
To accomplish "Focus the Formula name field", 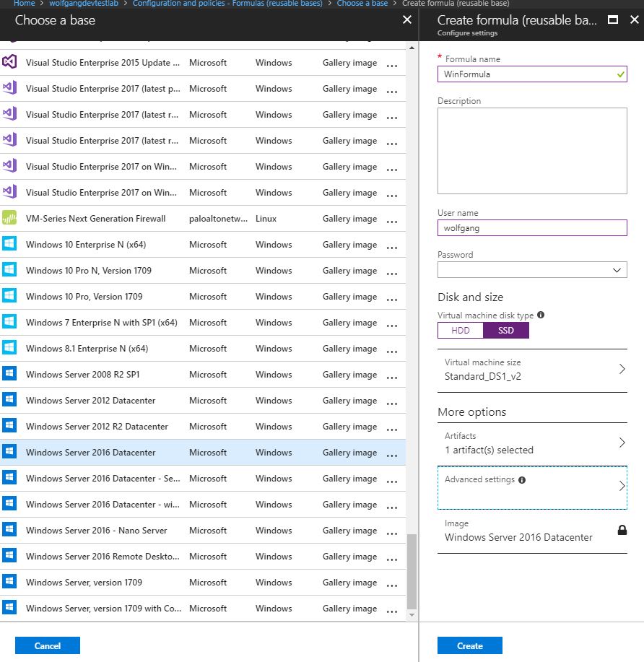I will tap(532, 74).
